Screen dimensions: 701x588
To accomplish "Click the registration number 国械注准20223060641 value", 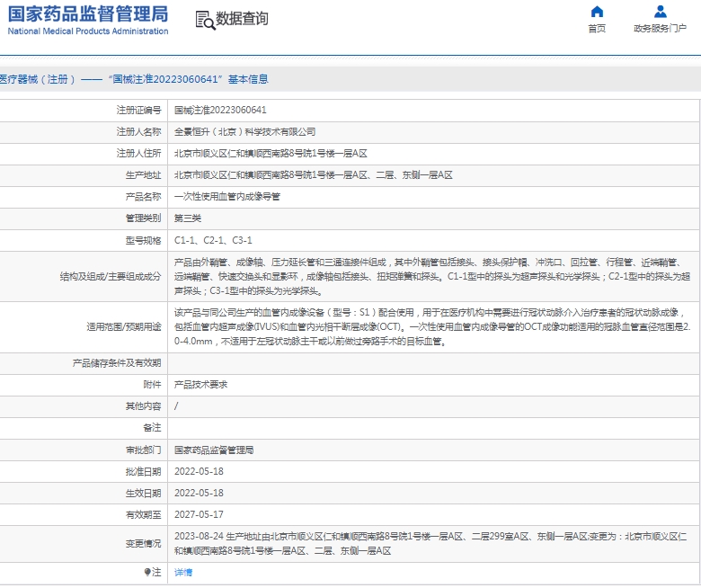I will 220,110.
